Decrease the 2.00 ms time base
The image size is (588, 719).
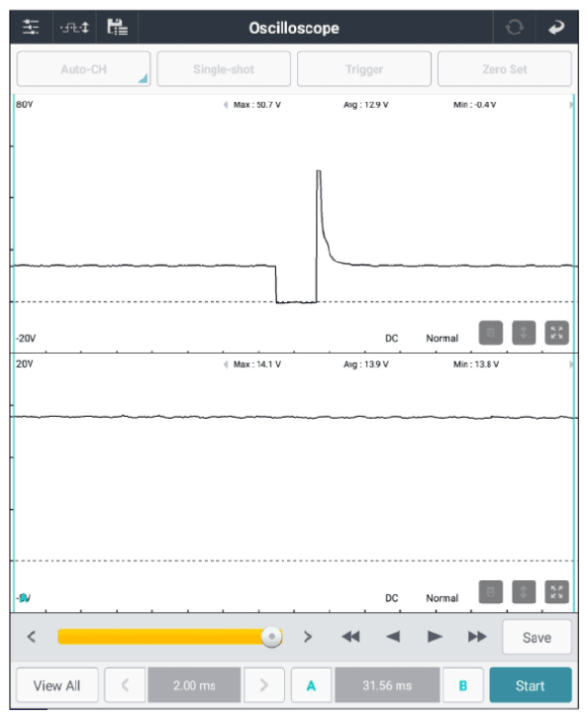point(125,685)
